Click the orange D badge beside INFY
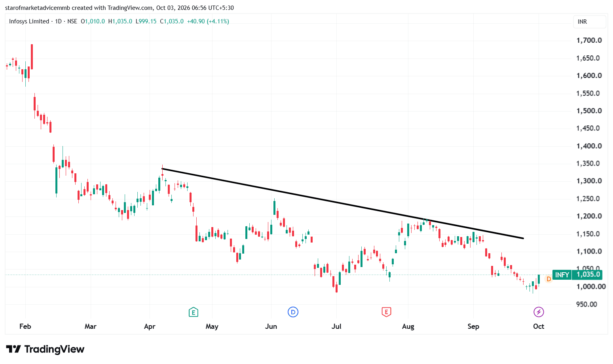Screen dimensions: 613x364 (x=548, y=279)
